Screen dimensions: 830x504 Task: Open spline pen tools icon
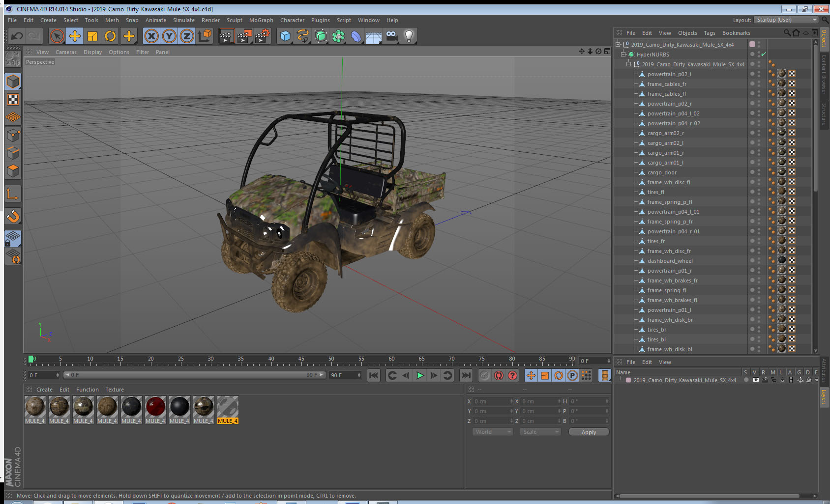(x=303, y=36)
